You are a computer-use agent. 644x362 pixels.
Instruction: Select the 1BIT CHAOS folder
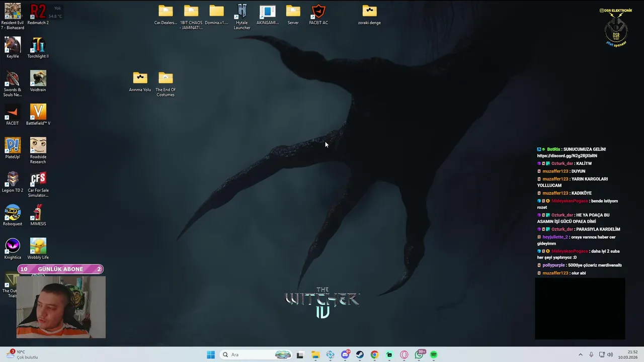pos(191,17)
